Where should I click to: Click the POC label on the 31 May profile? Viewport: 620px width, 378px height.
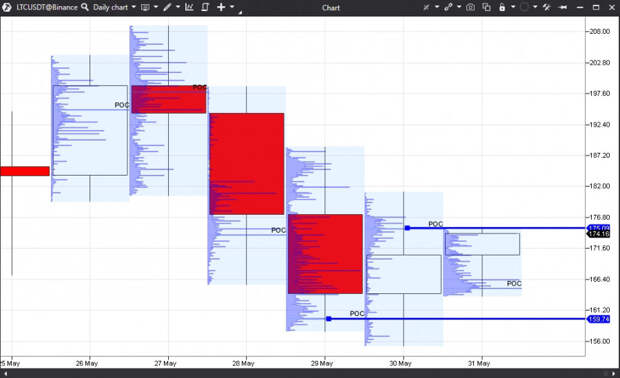(514, 284)
